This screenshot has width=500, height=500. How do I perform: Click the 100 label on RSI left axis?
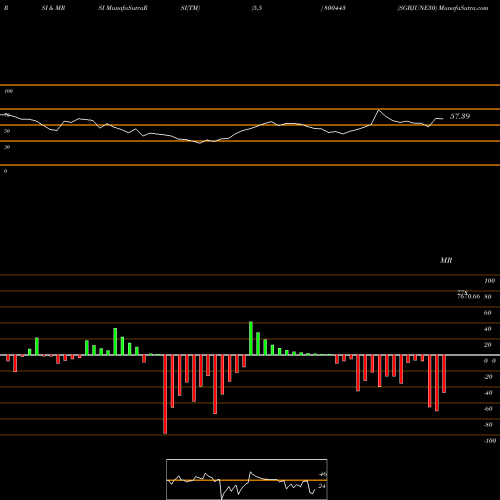[x=8, y=91]
